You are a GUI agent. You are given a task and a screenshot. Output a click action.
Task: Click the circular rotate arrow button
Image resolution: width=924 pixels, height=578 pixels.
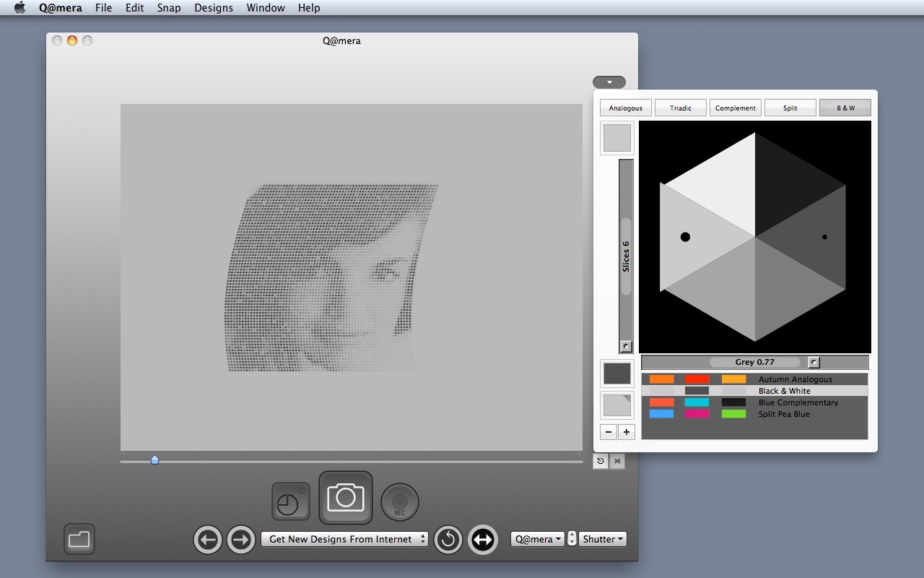click(x=448, y=540)
